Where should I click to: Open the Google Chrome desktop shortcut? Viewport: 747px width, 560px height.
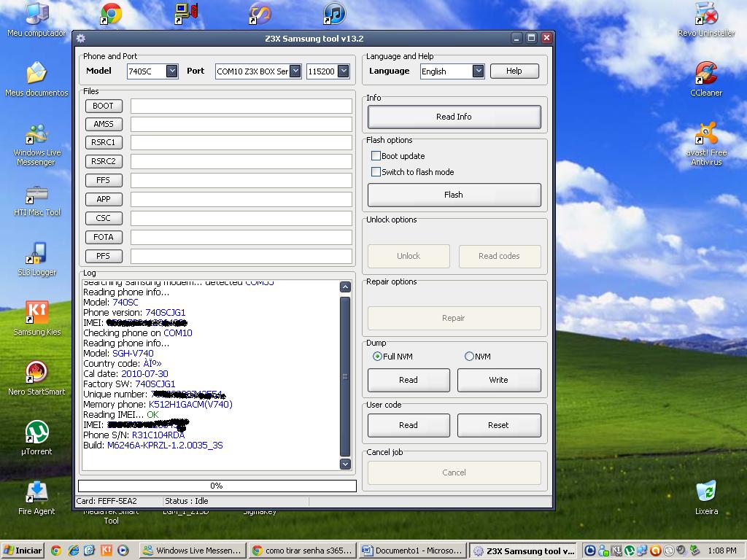tap(111, 14)
